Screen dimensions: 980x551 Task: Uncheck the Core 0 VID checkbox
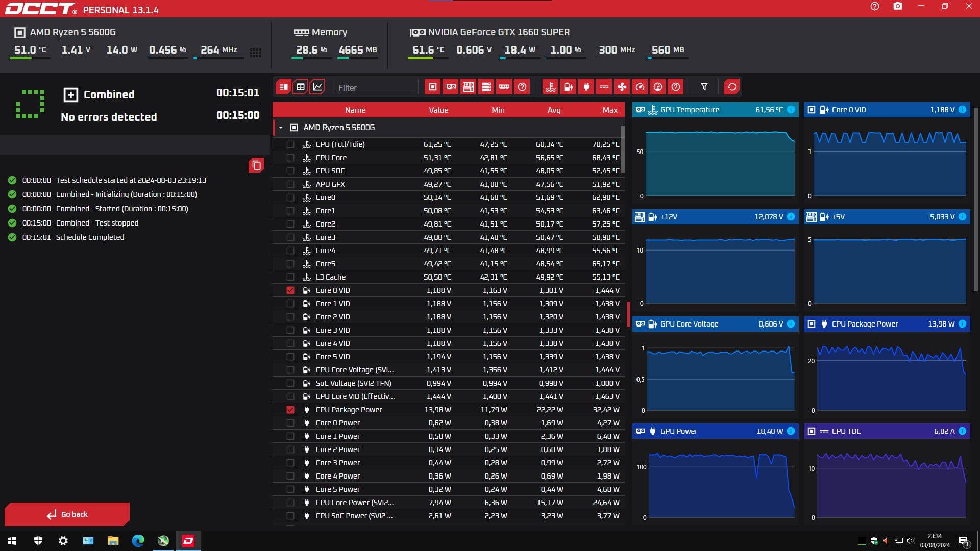[290, 290]
